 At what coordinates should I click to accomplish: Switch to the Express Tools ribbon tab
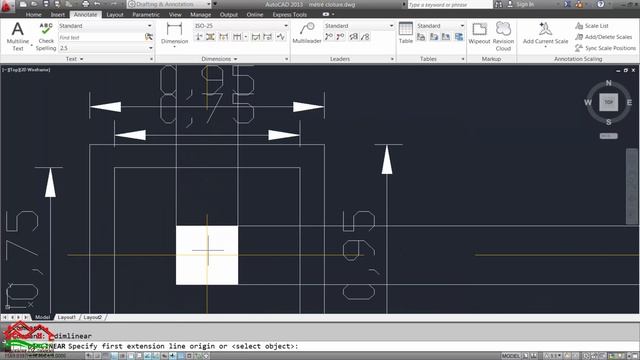[289, 14]
